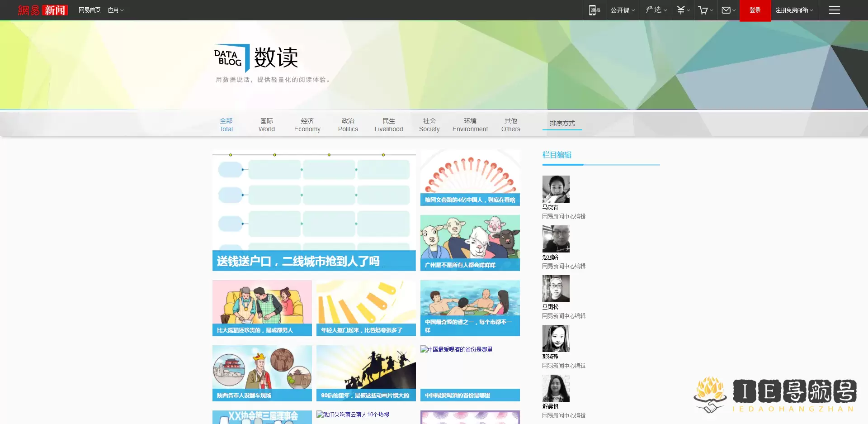Select the 国际 World category tab
The width and height of the screenshot is (868, 424).
(x=266, y=125)
